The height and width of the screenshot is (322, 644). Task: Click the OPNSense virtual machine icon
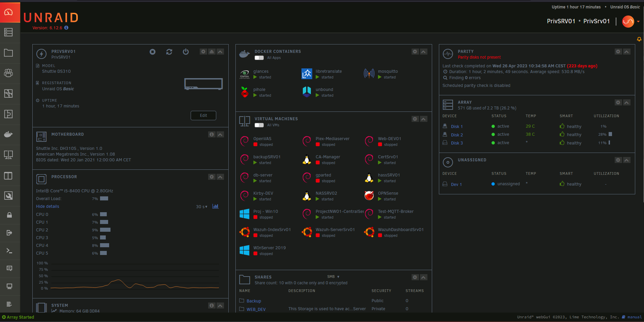(369, 196)
